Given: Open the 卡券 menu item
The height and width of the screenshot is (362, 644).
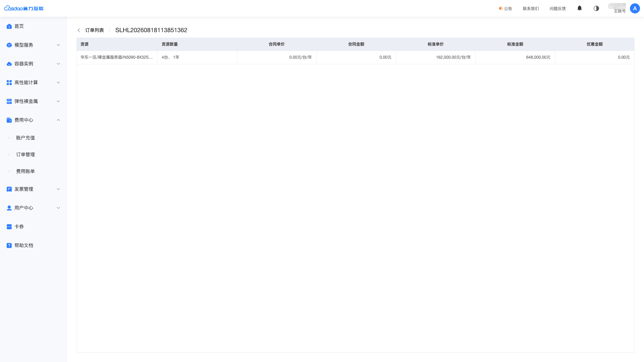Looking at the screenshot, I should (x=34, y=227).
